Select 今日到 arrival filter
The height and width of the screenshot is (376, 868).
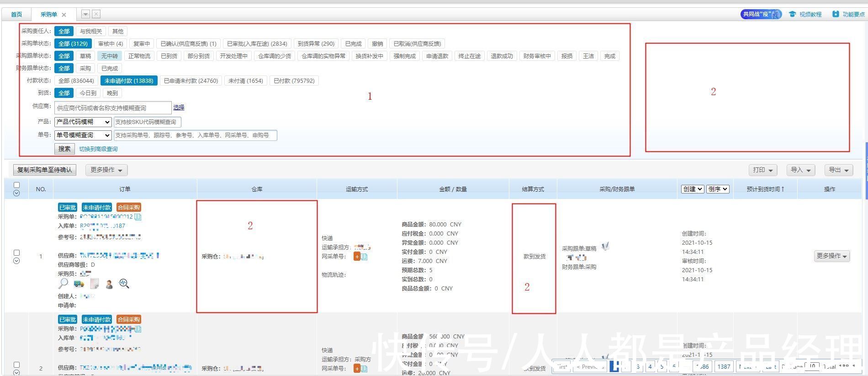point(88,93)
